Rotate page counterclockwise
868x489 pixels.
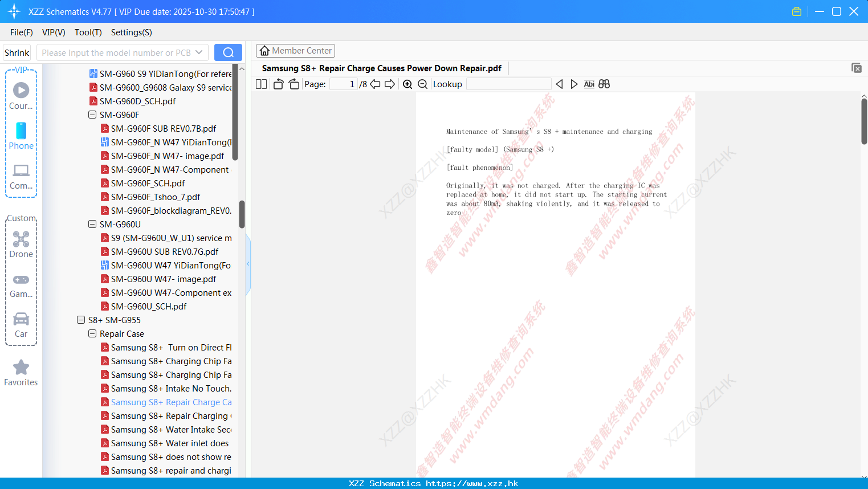[278, 84]
